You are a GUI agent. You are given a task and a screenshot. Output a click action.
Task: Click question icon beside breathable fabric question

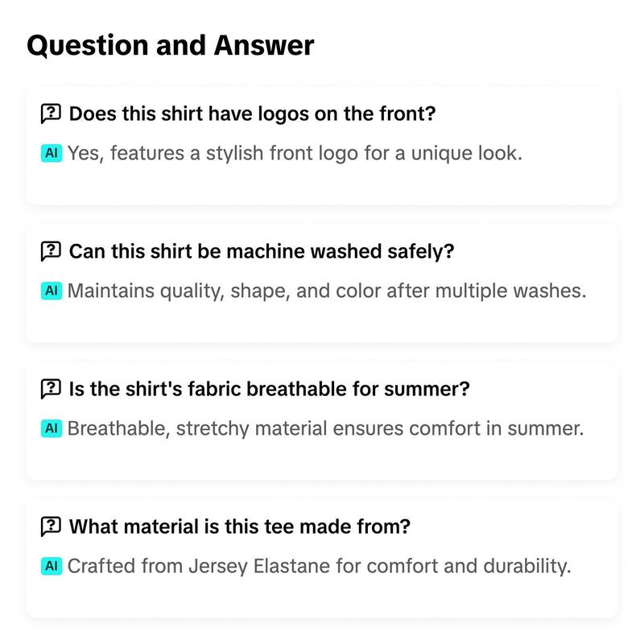[x=51, y=389]
